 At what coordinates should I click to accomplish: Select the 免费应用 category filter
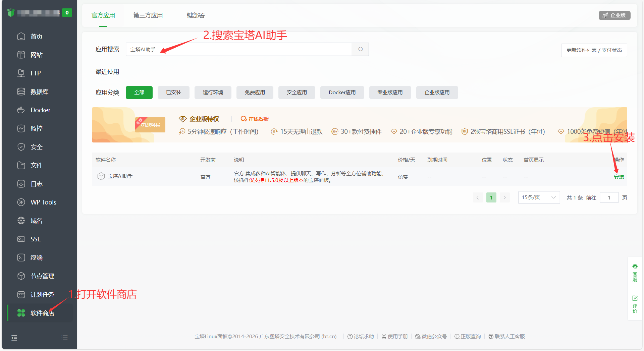[x=255, y=93]
